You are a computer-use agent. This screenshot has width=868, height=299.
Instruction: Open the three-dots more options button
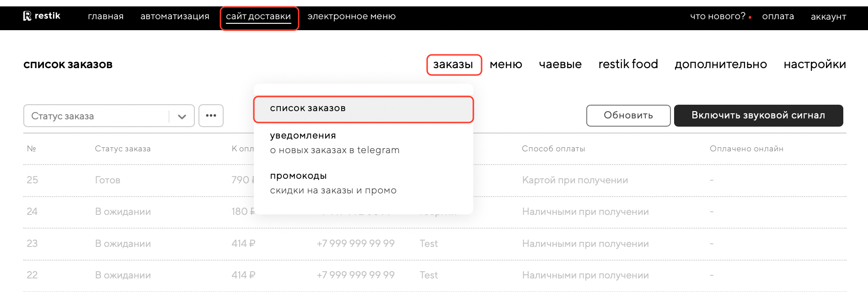pyautogui.click(x=211, y=116)
